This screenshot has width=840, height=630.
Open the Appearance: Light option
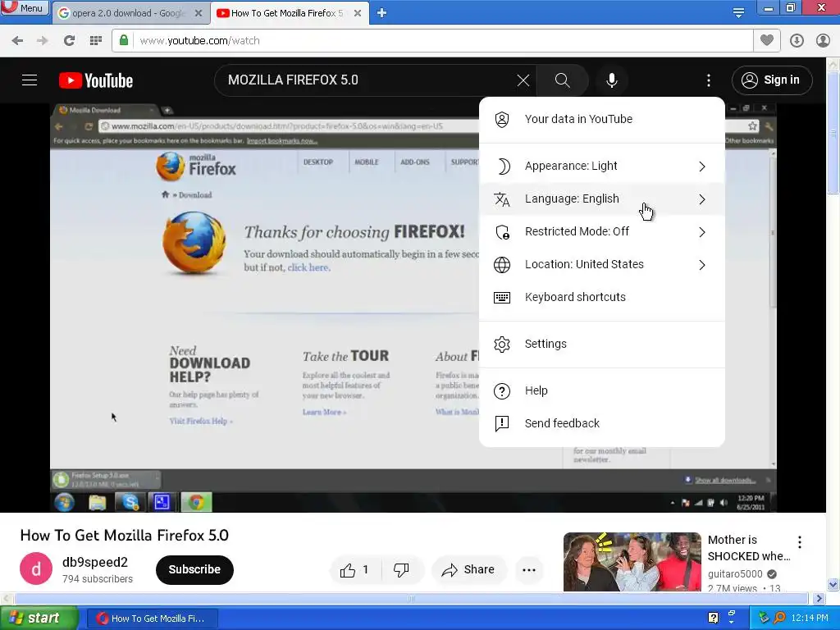pyautogui.click(x=601, y=166)
